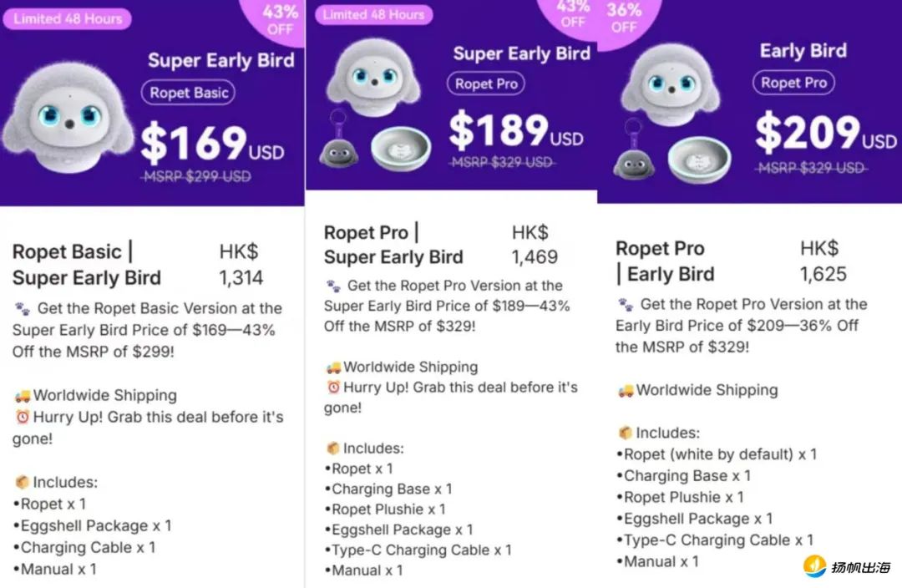Click the Ropet Pro pill under Super Early Bird

(x=486, y=84)
